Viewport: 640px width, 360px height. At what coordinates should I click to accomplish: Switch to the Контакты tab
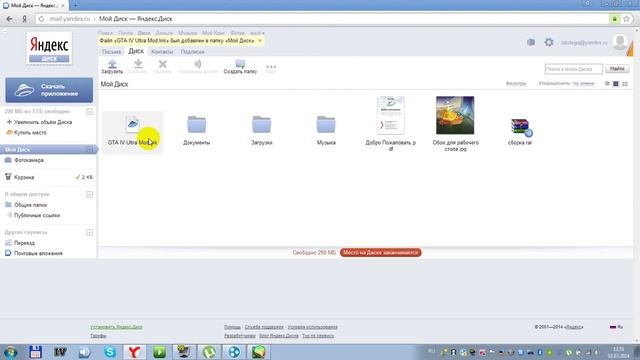(x=162, y=52)
